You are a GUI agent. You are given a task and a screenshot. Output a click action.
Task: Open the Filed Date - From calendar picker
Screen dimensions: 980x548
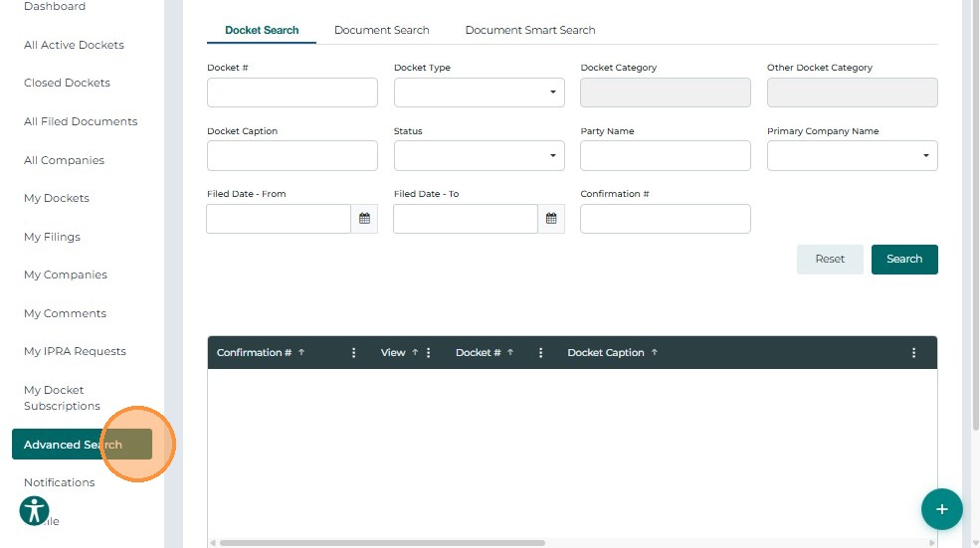[364, 219]
